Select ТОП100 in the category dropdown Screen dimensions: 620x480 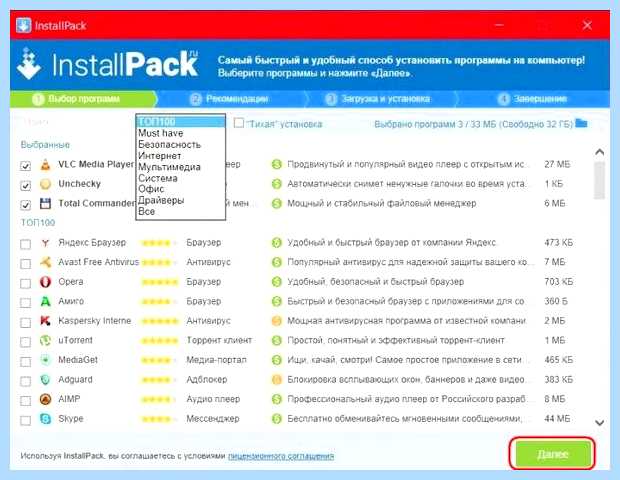(x=181, y=122)
